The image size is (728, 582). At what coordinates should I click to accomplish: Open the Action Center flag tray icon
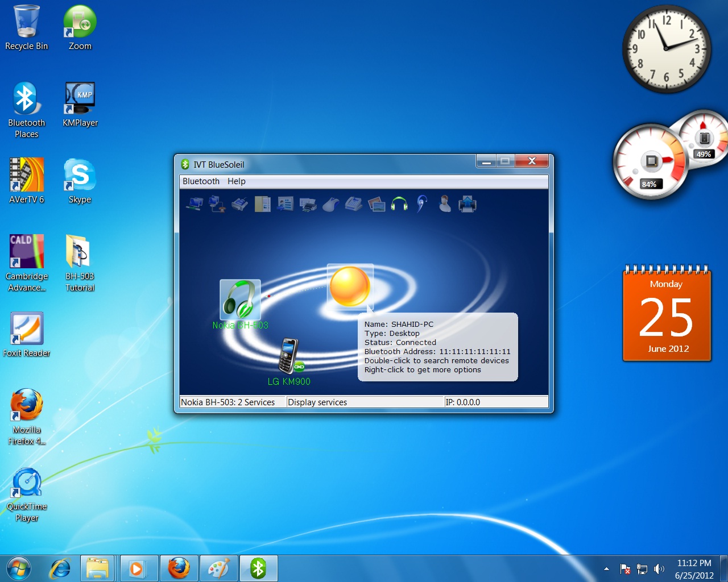tap(625, 569)
